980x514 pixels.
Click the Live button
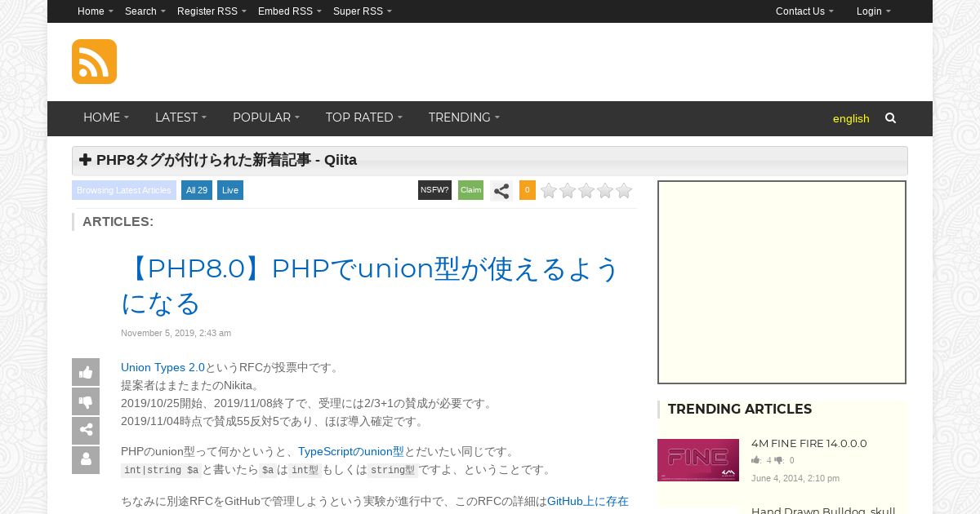pos(230,190)
